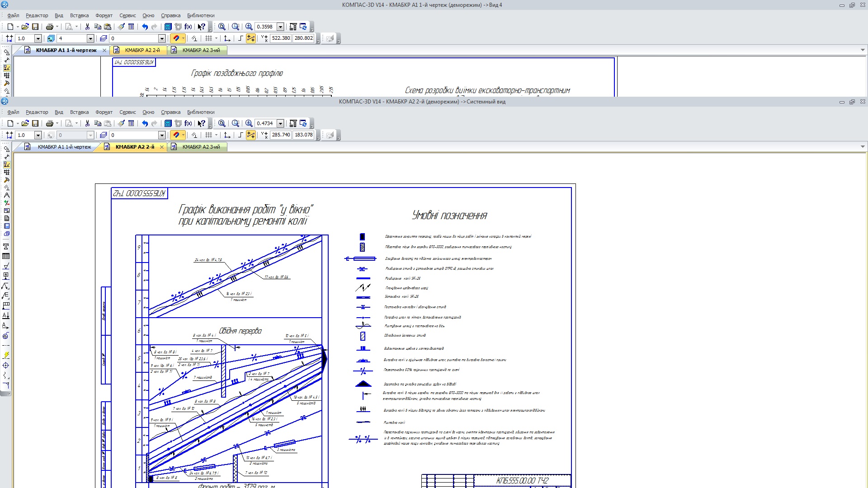Click Copy icon in front A2 window
Viewport: 868px width, 488px height.
click(97, 123)
